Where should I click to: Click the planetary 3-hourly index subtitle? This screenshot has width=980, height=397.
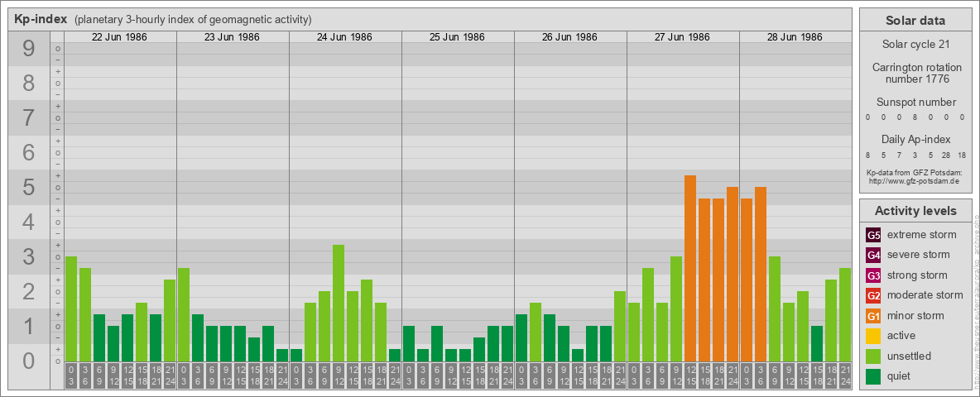click(x=193, y=19)
